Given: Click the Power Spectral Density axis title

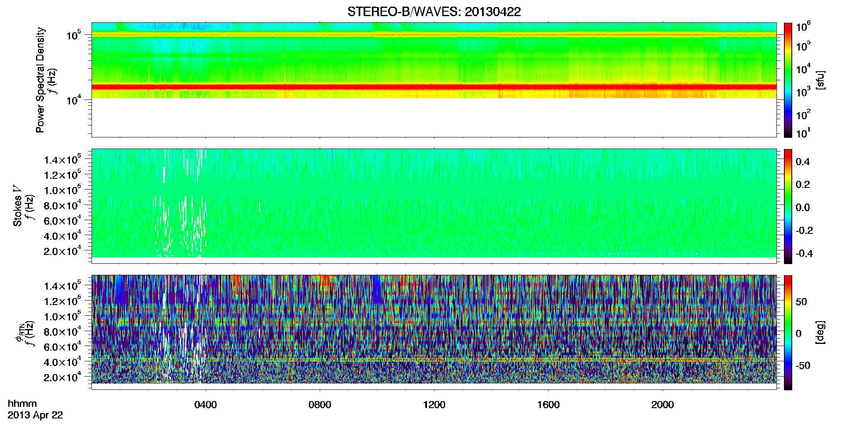Looking at the screenshot, I should [x=40, y=80].
